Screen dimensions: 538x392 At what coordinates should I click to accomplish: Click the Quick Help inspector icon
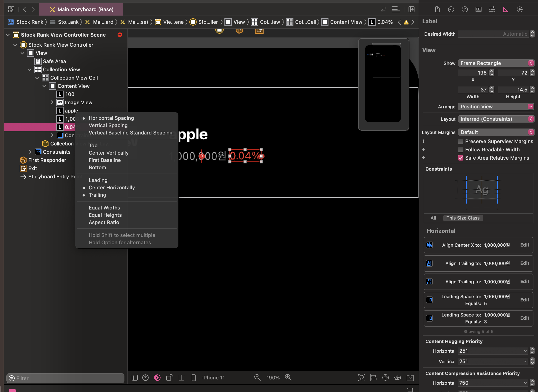[464, 10]
